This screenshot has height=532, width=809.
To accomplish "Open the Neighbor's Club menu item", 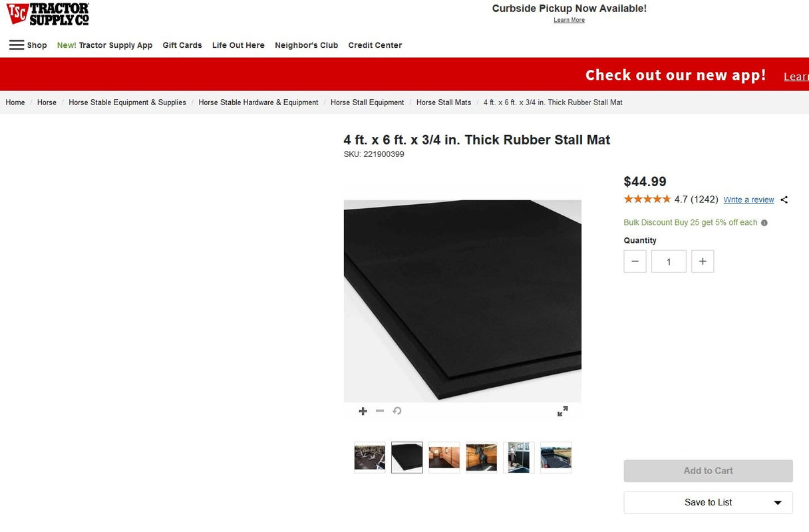I will point(306,45).
